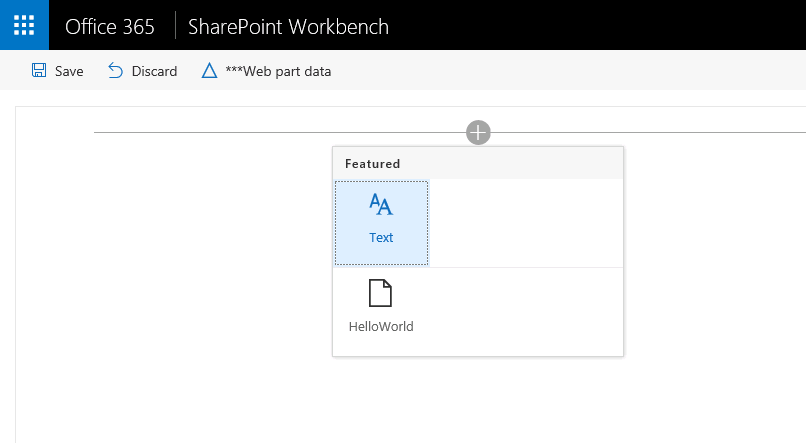Click the triangle icon beside Web part data
The height and width of the screenshot is (443, 806).
coord(209,71)
